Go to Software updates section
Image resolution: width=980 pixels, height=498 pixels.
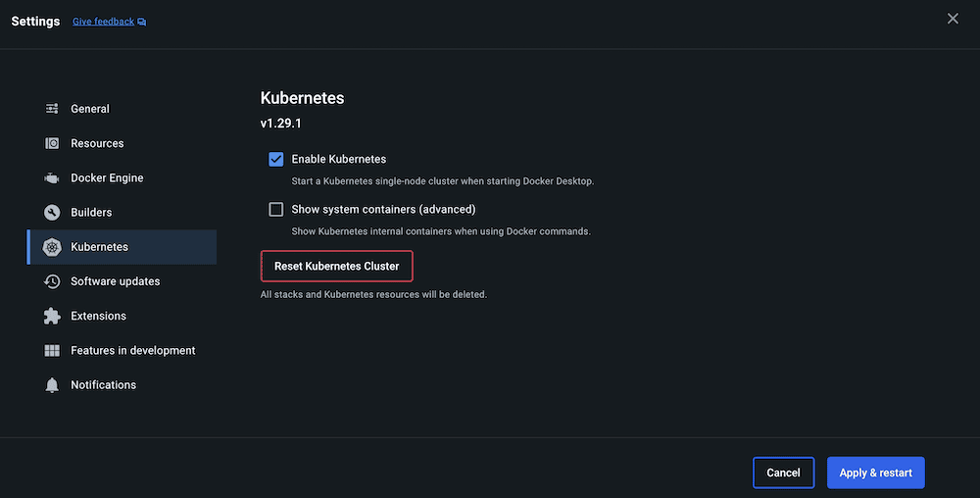tap(115, 281)
